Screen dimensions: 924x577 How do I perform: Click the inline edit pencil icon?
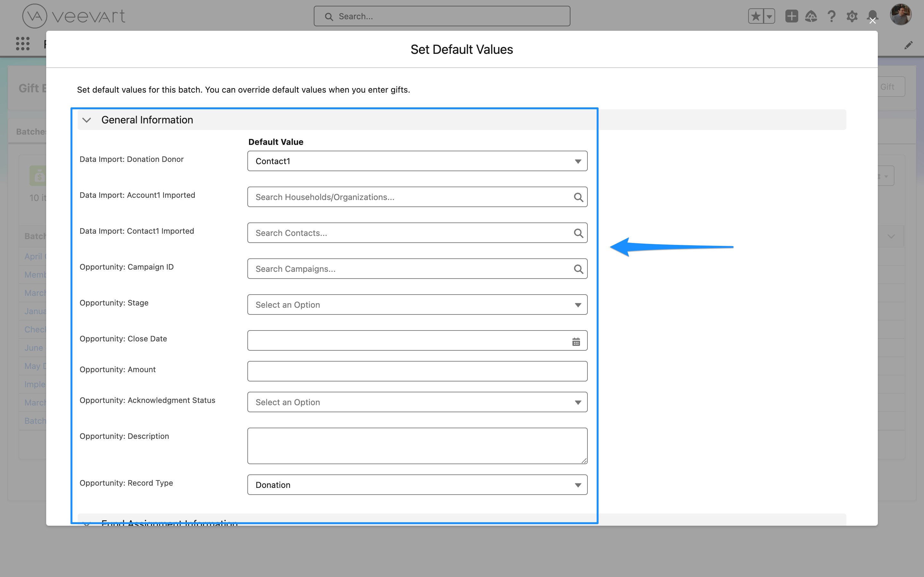[909, 45]
